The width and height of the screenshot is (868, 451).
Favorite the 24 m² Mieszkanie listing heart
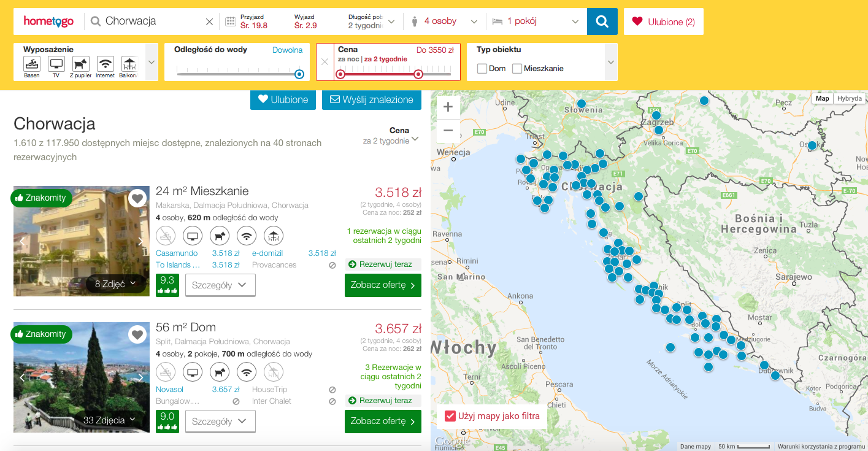point(137,198)
